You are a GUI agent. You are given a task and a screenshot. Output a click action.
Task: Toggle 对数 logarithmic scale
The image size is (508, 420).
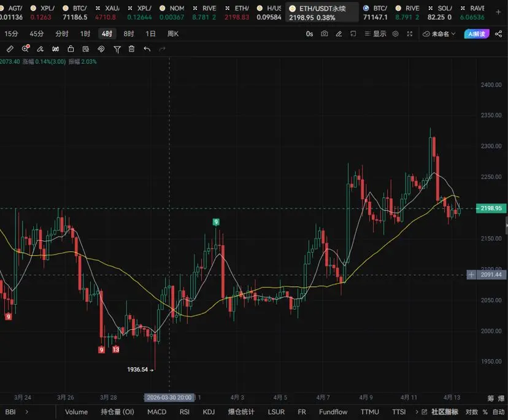(x=472, y=412)
